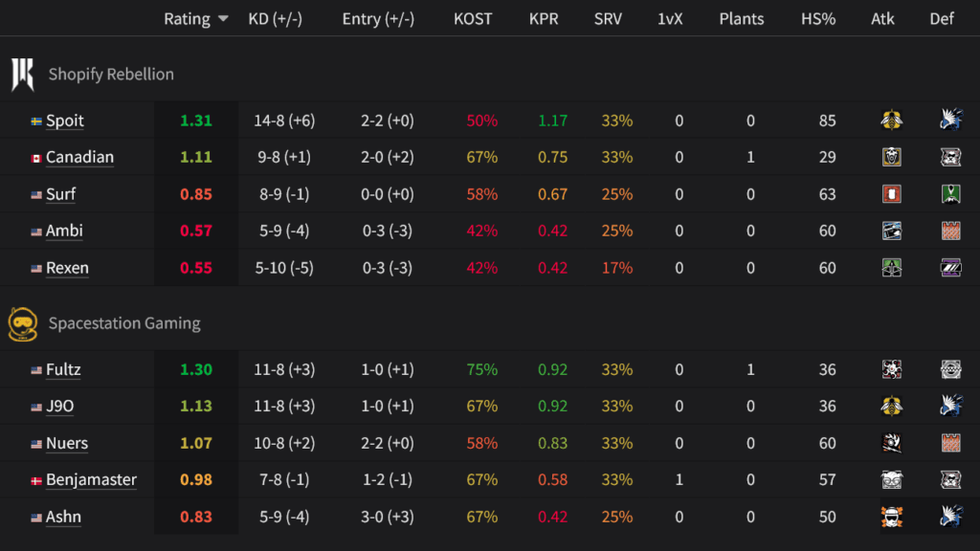Viewport: 980px width, 551px height.
Task: Click Spoit's blue Jäger defense operator icon
Action: (950, 121)
